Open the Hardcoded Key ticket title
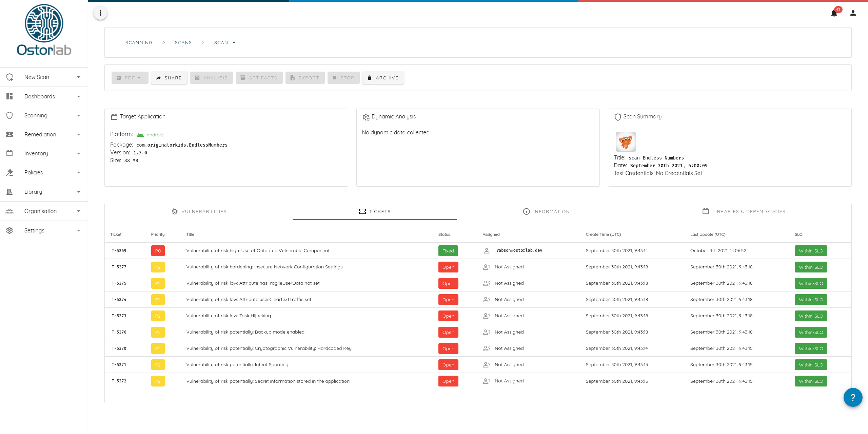Screen dimensions: 868x434 [x=269, y=348]
